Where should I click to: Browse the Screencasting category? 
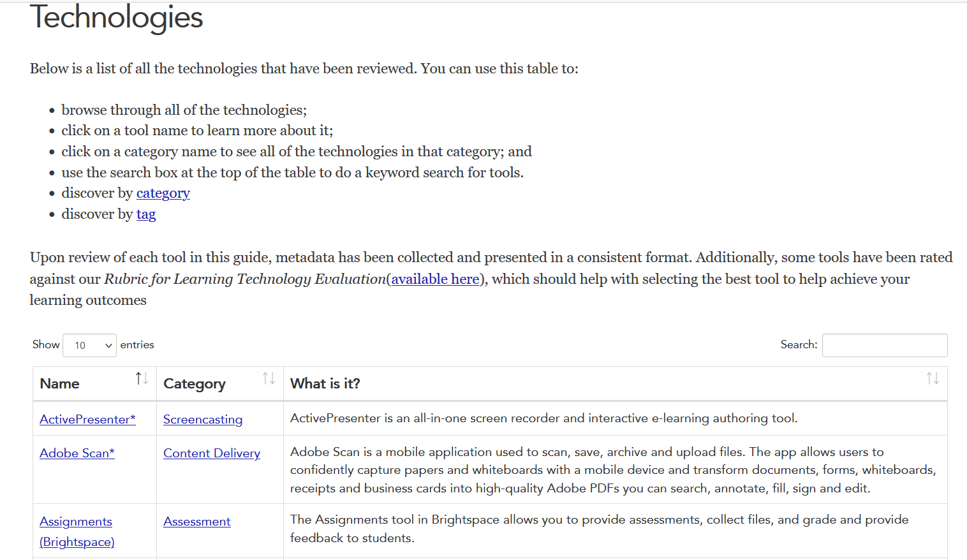[x=202, y=419]
